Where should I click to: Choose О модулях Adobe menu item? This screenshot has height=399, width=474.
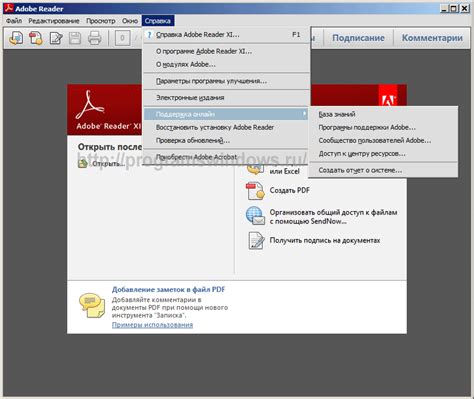pos(226,64)
